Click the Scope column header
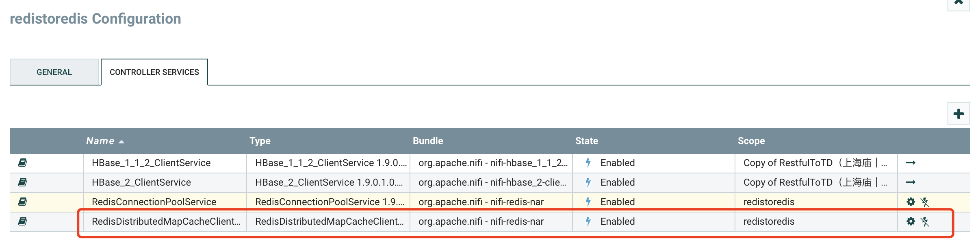The width and height of the screenshot is (980, 241). (751, 141)
